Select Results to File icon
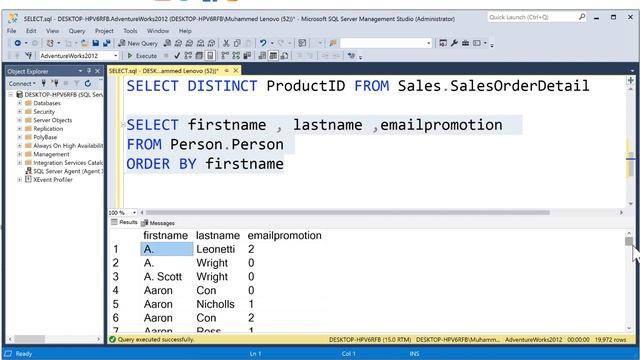Viewport: 640px width, 360px height. coord(284,56)
